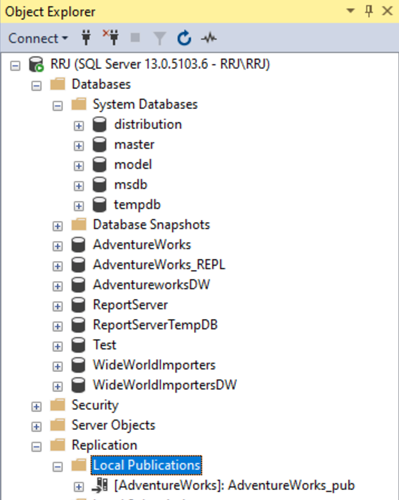The width and height of the screenshot is (399, 500).
Task: Click the distribution database cylinder icon
Action: pyautogui.click(x=99, y=124)
